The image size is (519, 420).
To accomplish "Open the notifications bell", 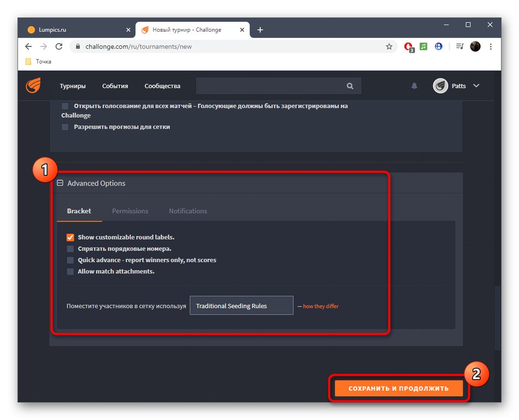I will (x=414, y=86).
